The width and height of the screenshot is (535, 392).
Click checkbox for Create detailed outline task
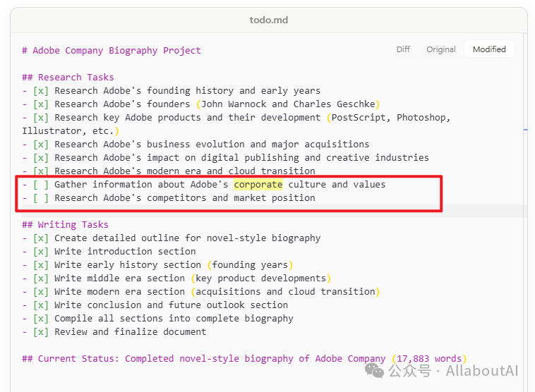41,238
